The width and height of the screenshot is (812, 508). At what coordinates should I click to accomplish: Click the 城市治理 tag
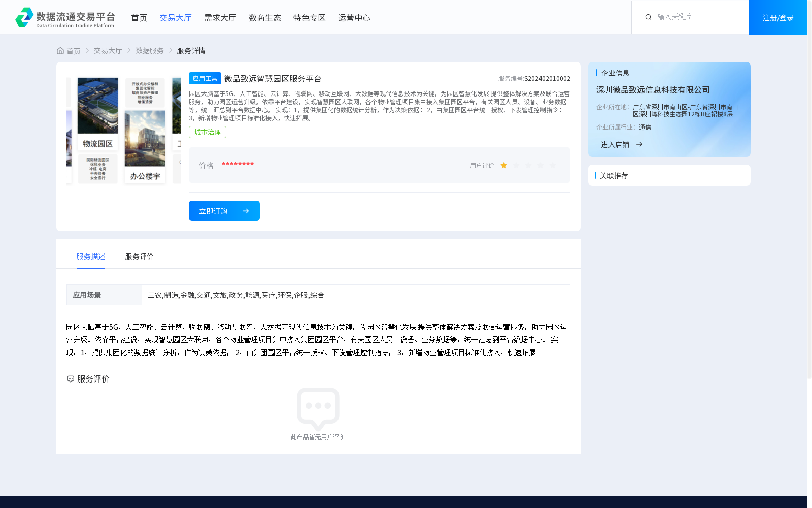click(208, 132)
